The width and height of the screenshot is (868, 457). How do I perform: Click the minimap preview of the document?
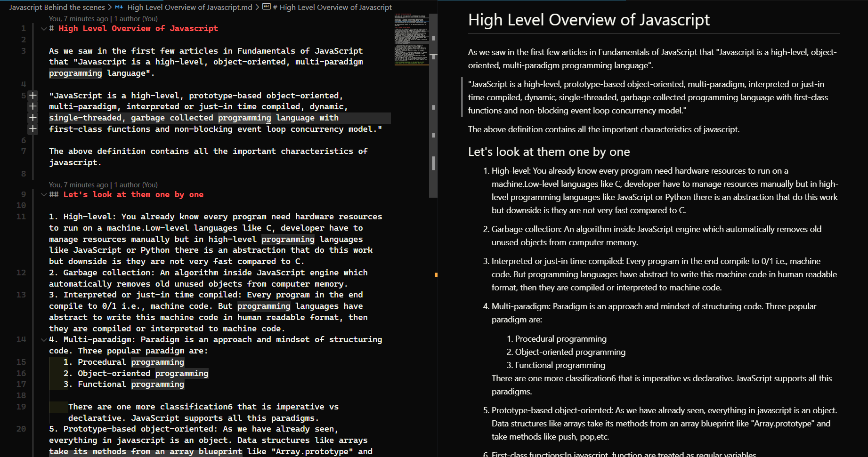tap(412, 40)
